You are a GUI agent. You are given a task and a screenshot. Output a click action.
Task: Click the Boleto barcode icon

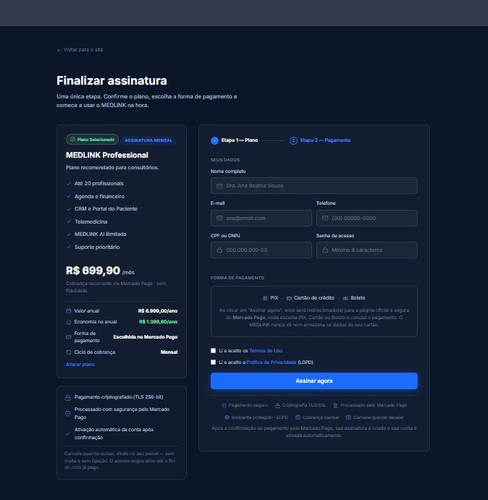(346, 298)
